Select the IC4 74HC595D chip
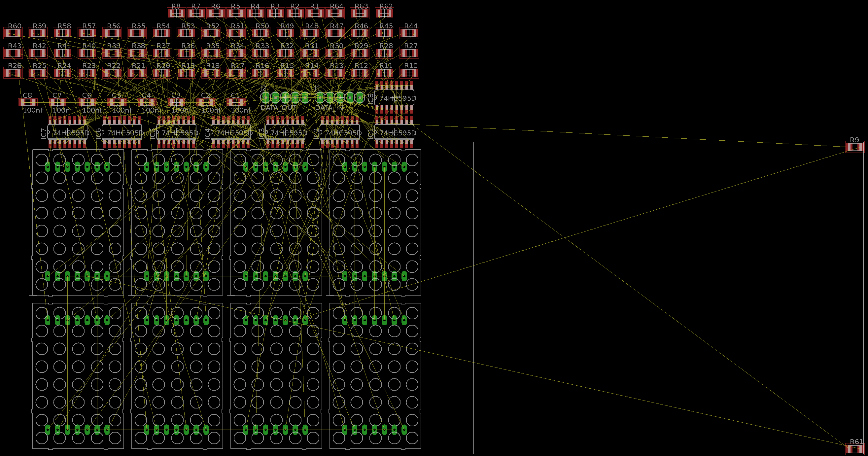Image resolution: width=868 pixels, height=456 pixels. click(231, 132)
